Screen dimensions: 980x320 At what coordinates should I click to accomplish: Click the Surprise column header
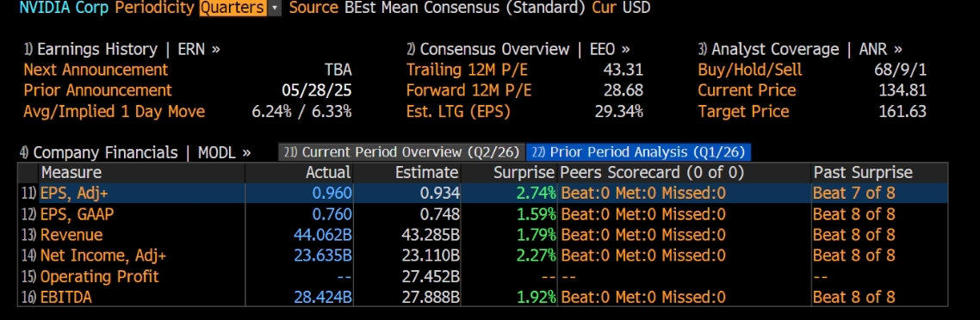click(x=524, y=173)
